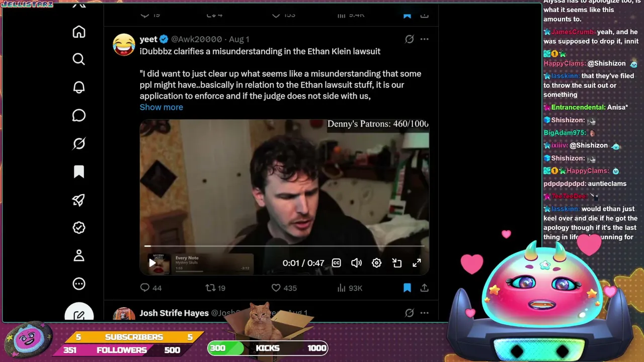Click BigAdam975 username in chat

click(565, 133)
